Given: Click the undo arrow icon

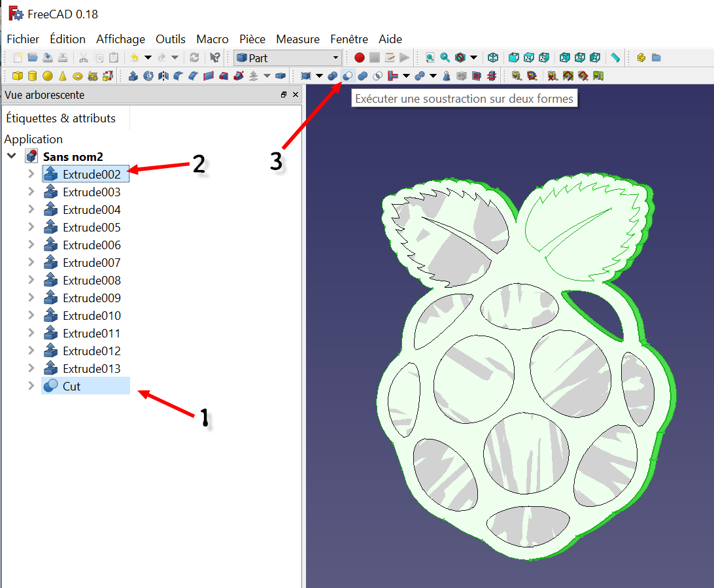Looking at the screenshot, I should click(x=134, y=58).
